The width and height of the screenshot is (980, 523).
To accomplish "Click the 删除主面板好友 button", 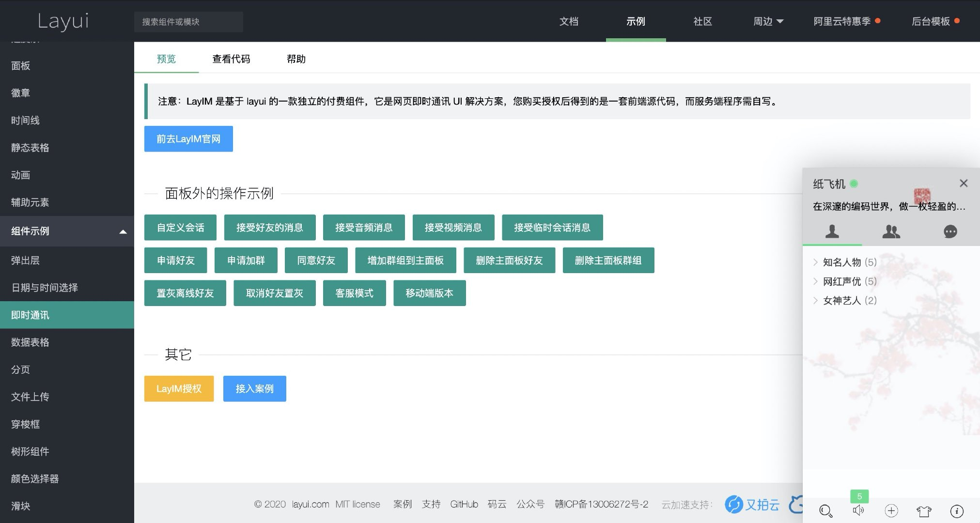I will point(509,261).
